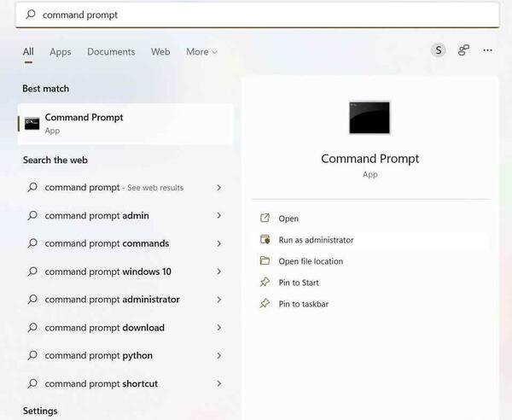Click the 'Best match' section heading
512x420 pixels.
46,89
